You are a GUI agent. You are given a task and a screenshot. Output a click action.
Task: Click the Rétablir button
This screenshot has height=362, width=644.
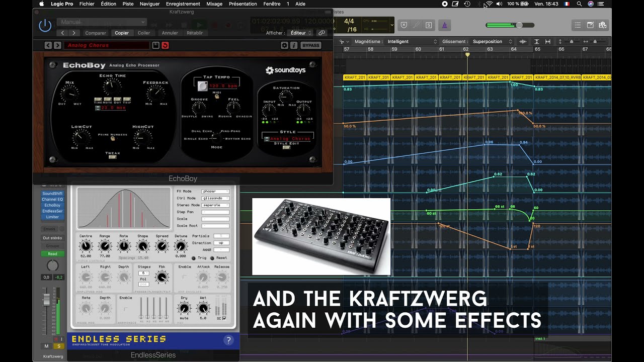[195, 33]
